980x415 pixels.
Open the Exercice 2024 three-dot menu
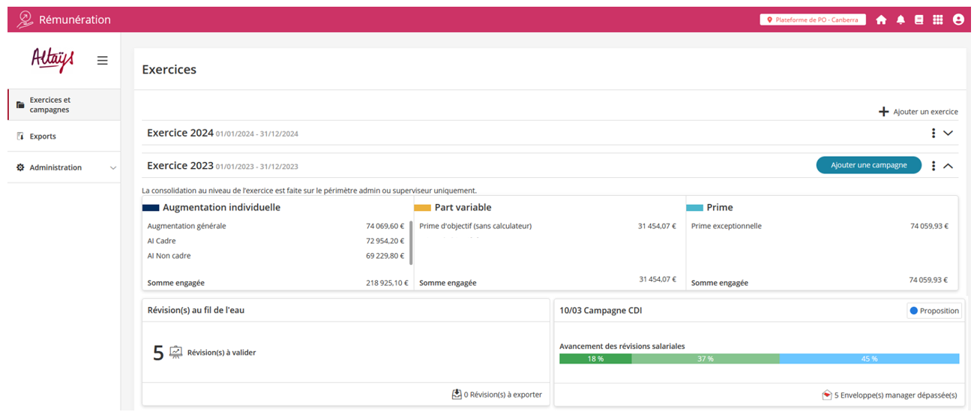(934, 133)
